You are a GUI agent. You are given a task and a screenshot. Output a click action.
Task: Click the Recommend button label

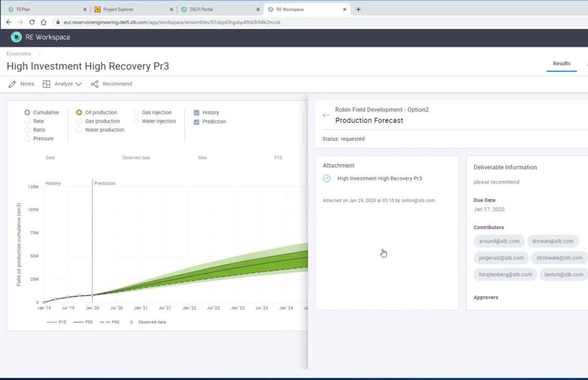(117, 84)
